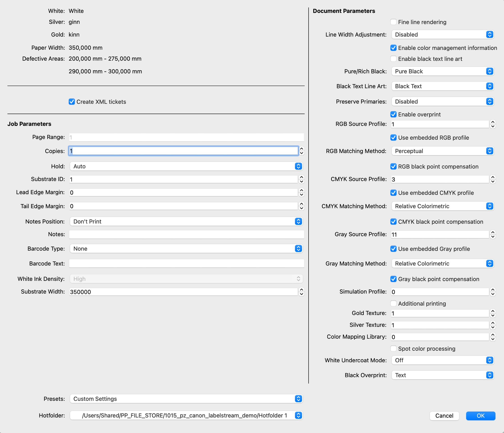Increase Gray Source Profile stepper value

[493, 232]
